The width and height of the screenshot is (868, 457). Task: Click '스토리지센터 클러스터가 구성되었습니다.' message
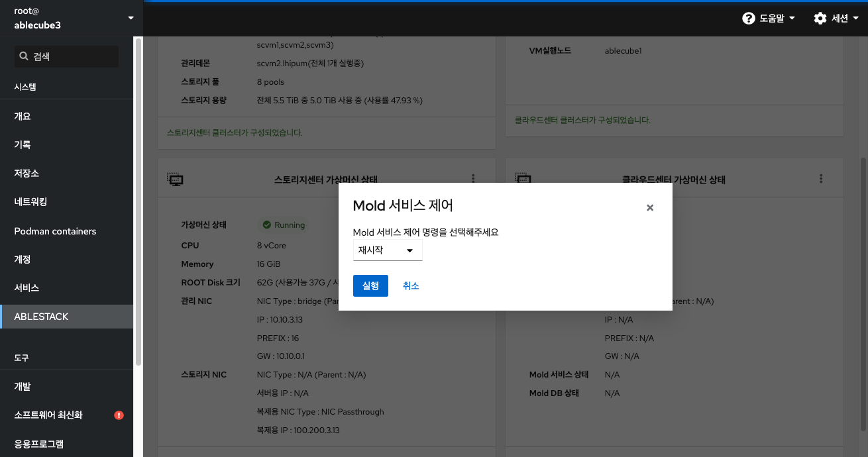(x=235, y=132)
